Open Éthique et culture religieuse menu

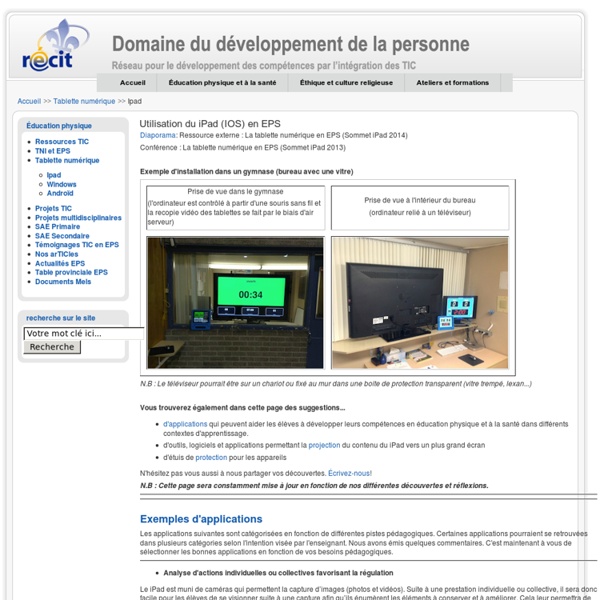point(346,83)
